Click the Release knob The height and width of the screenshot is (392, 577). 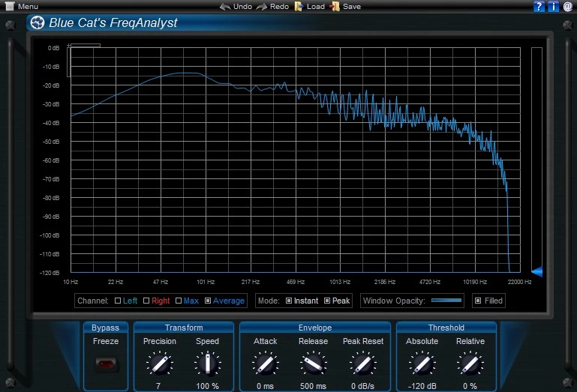point(313,364)
